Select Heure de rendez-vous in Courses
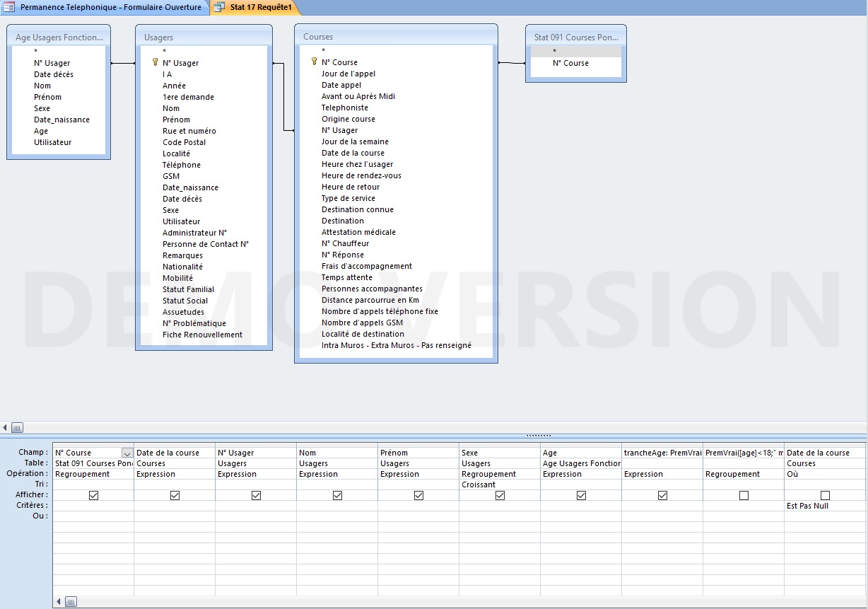The image size is (868, 609). 361,175
